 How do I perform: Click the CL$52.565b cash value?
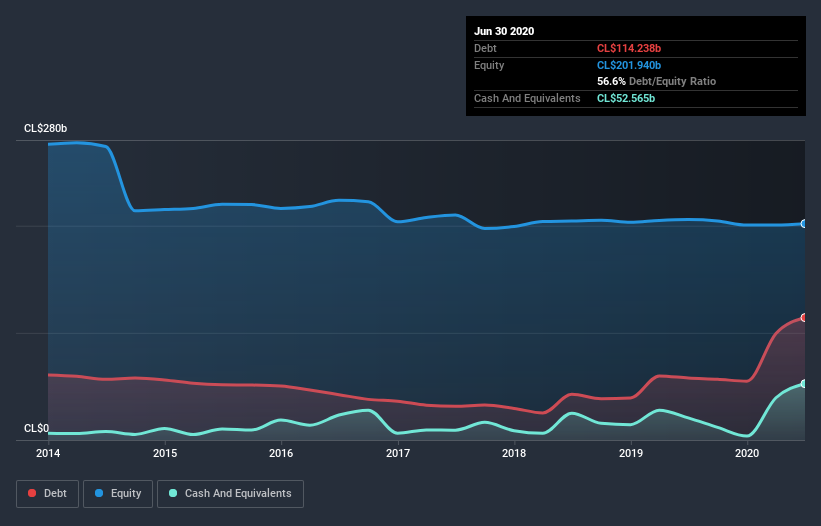click(x=626, y=98)
